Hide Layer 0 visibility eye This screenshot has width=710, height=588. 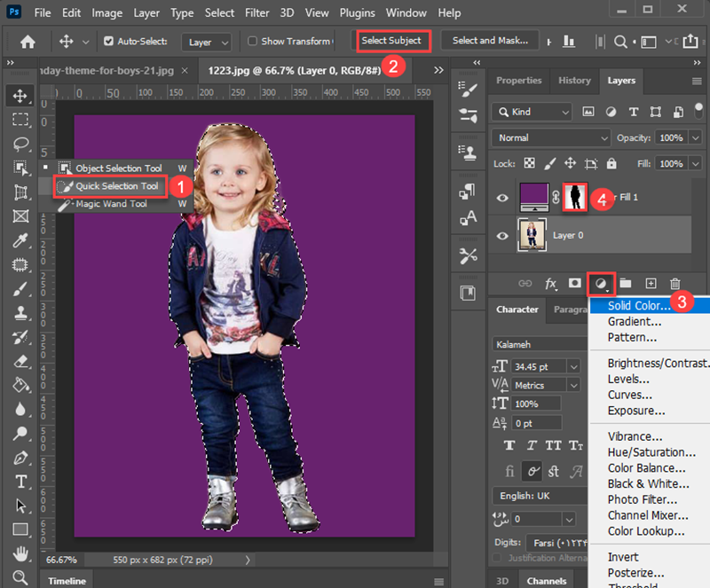(x=502, y=236)
